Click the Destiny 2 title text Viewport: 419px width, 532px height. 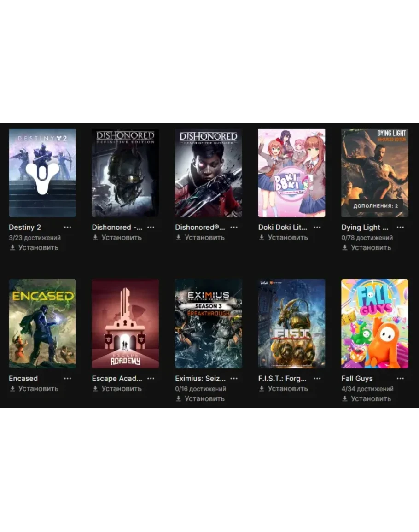25,228
